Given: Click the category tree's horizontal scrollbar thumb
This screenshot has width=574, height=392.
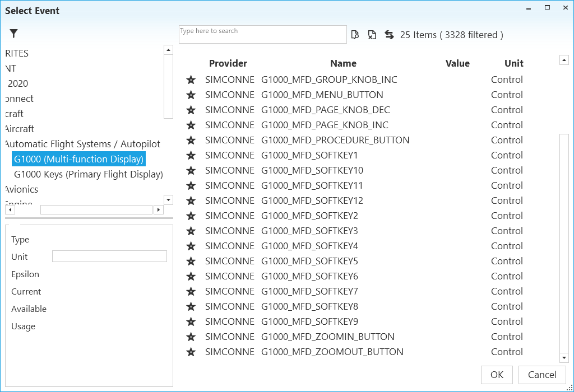Looking at the screenshot, I should coord(96,210).
